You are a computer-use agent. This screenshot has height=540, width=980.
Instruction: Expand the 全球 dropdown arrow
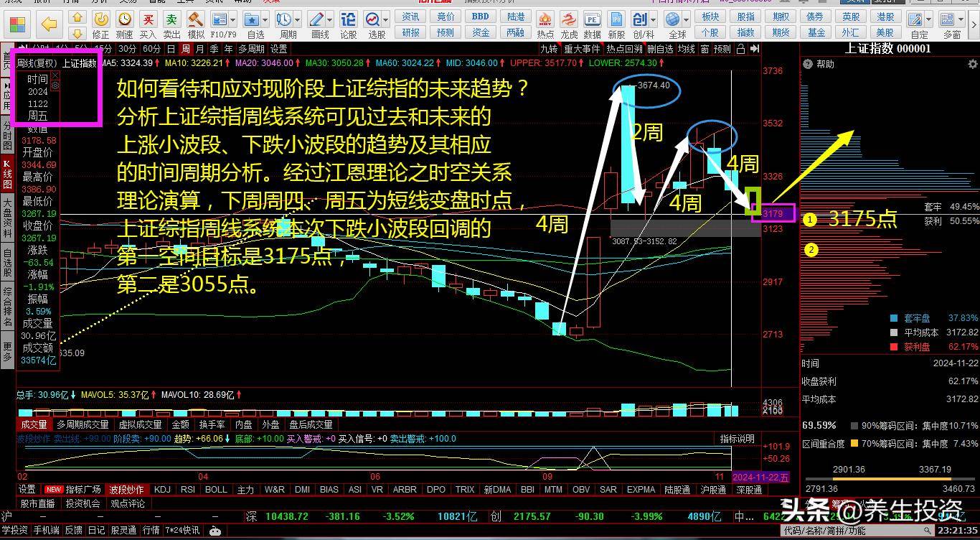pos(687,19)
